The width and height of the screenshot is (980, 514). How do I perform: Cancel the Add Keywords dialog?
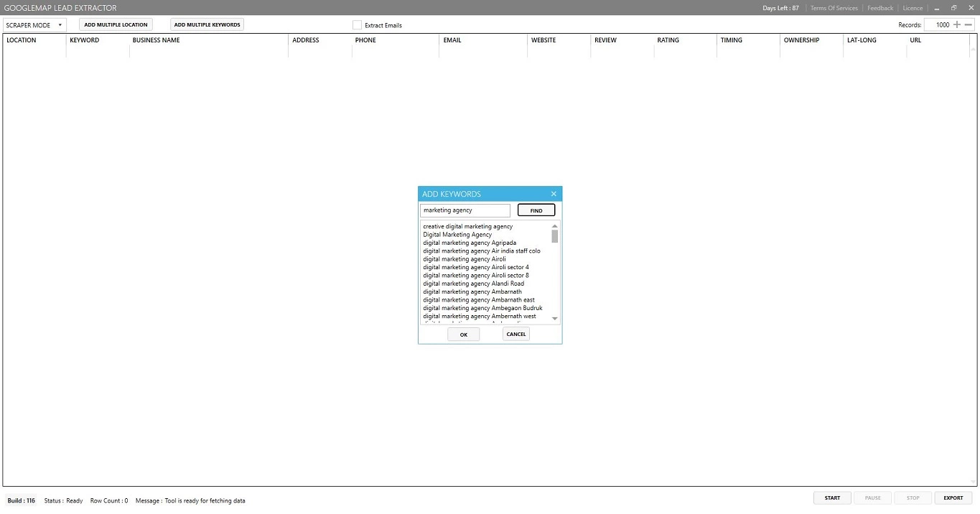[515, 334]
